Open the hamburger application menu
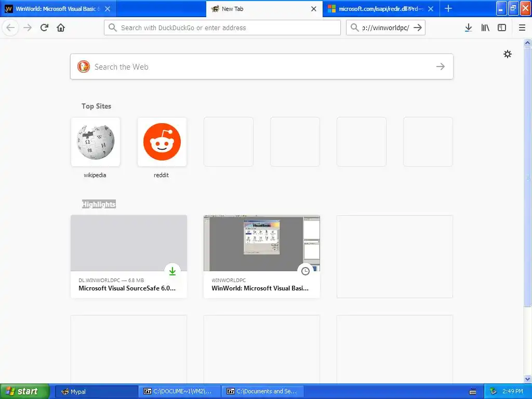532x399 pixels. click(522, 28)
